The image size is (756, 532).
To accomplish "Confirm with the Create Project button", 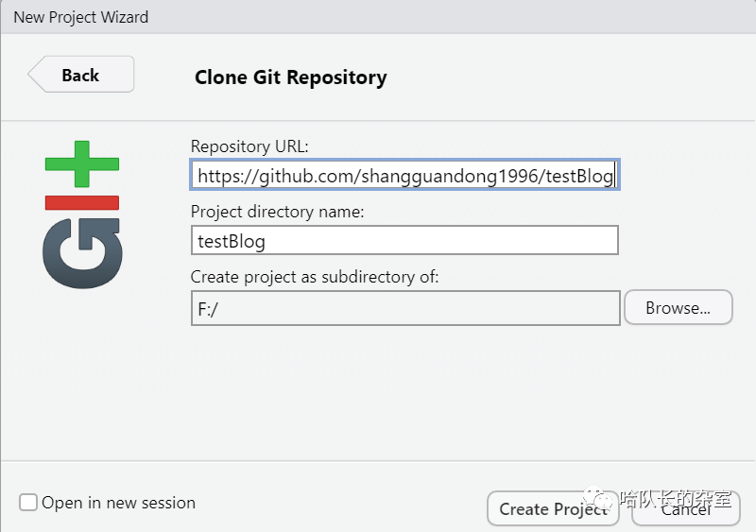I will pos(553,508).
